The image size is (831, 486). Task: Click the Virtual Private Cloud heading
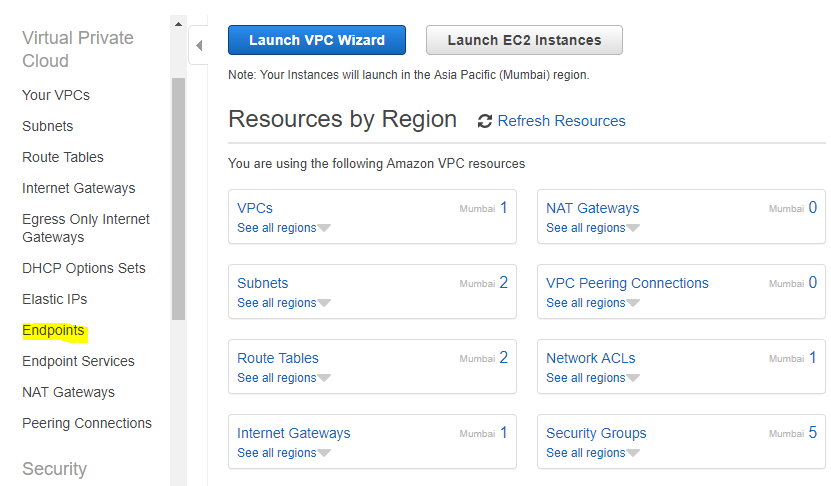tap(78, 49)
